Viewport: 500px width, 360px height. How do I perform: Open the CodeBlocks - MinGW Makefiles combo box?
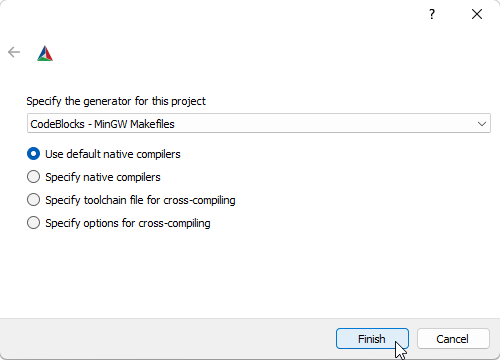pyautogui.click(x=259, y=123)
